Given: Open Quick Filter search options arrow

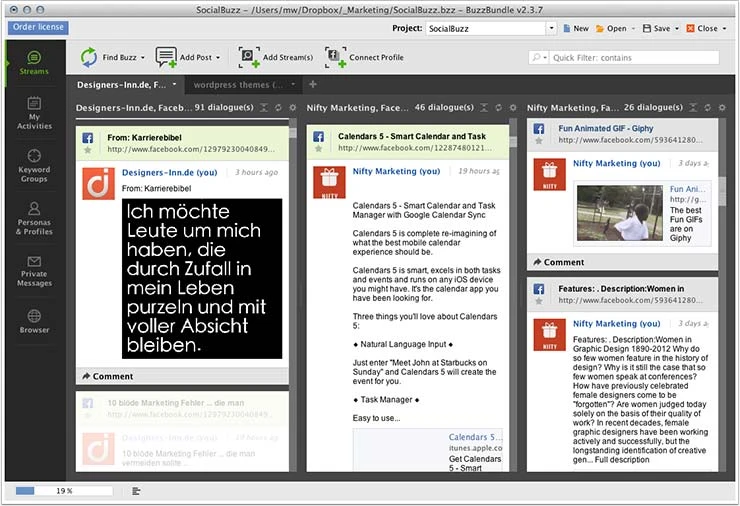Looking at the screenshot, I should 545,58.
